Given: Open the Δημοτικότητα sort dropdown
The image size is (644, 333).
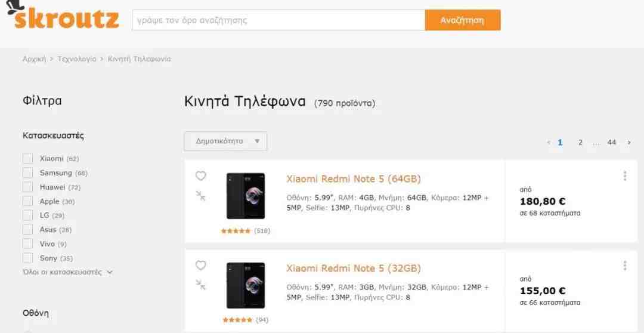Looking at the screenshot, I should [x=225, y=141].
